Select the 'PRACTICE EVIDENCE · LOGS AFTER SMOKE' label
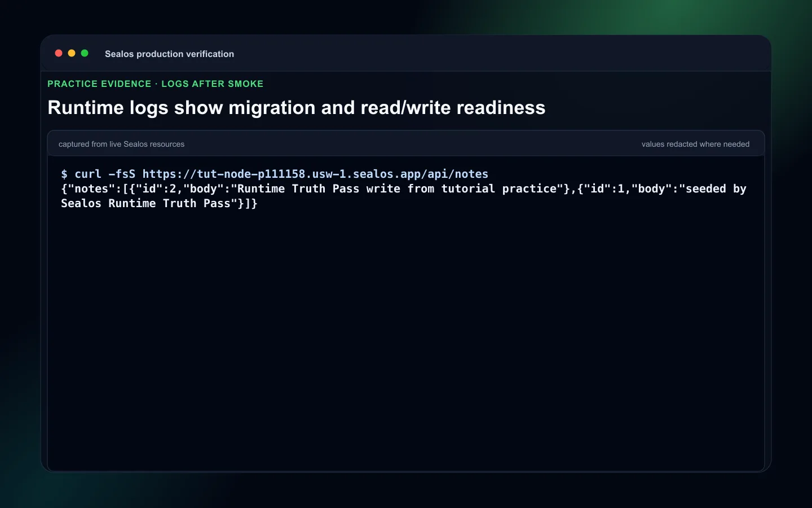Screen dimensions: 812x508 [x=156, y=84]
